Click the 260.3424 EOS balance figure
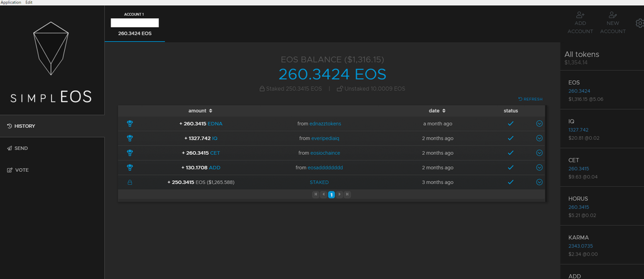The width and height of the screenshot is (644, 279). point(332,74)
